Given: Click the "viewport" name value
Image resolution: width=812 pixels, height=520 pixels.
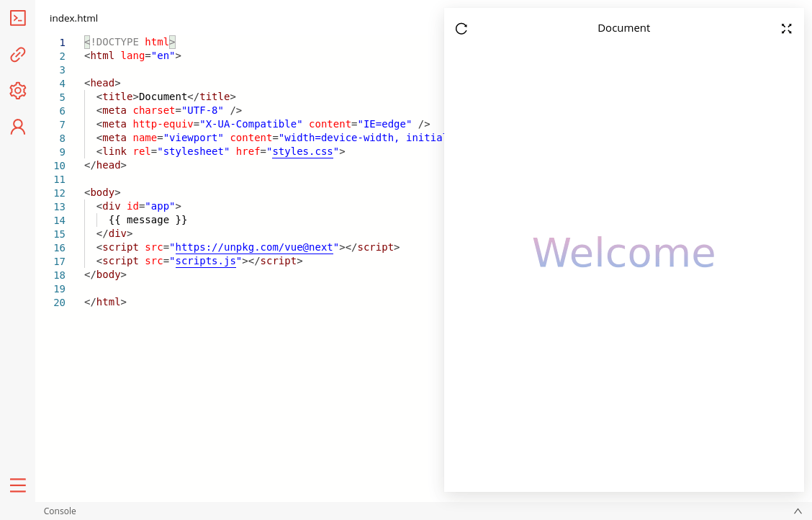Looking at the screenshot, I should [193, 138].
